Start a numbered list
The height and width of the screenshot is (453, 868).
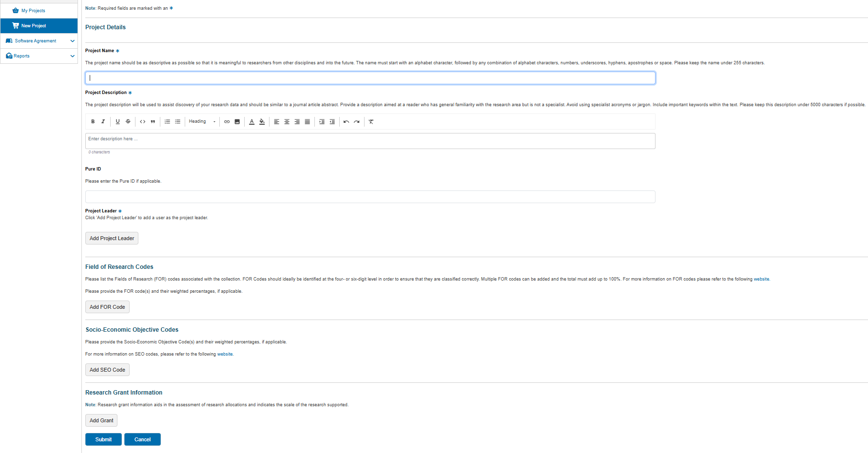[x=167, y=122]
